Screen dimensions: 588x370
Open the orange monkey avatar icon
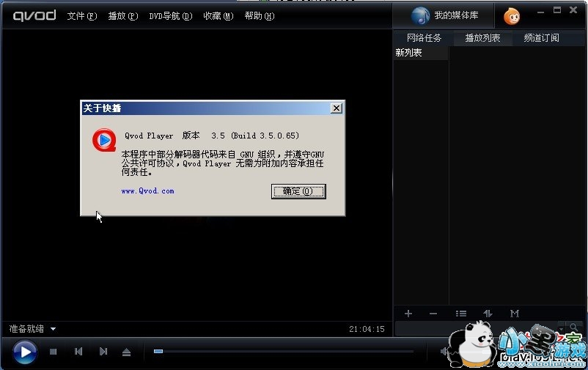tap(512, 16)
